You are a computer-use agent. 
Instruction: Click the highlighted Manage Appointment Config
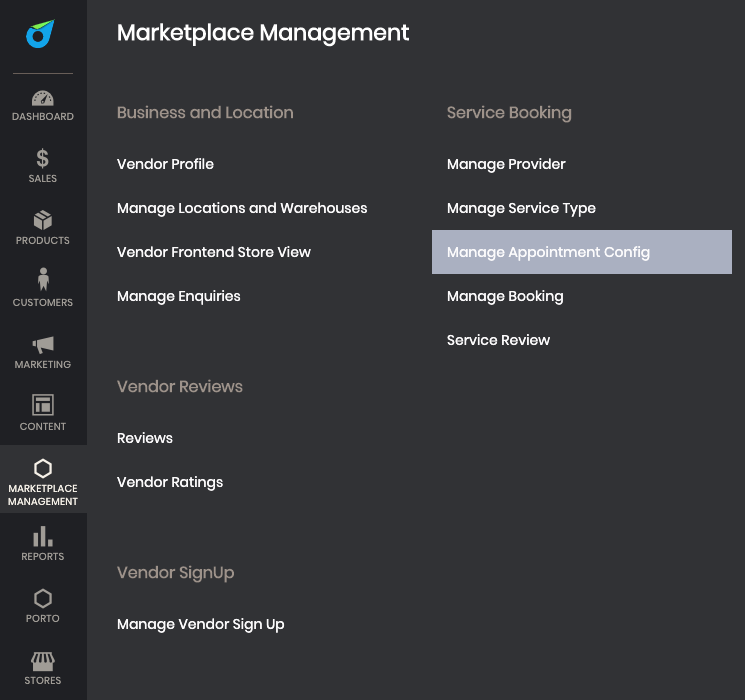(x=582, y=252)
